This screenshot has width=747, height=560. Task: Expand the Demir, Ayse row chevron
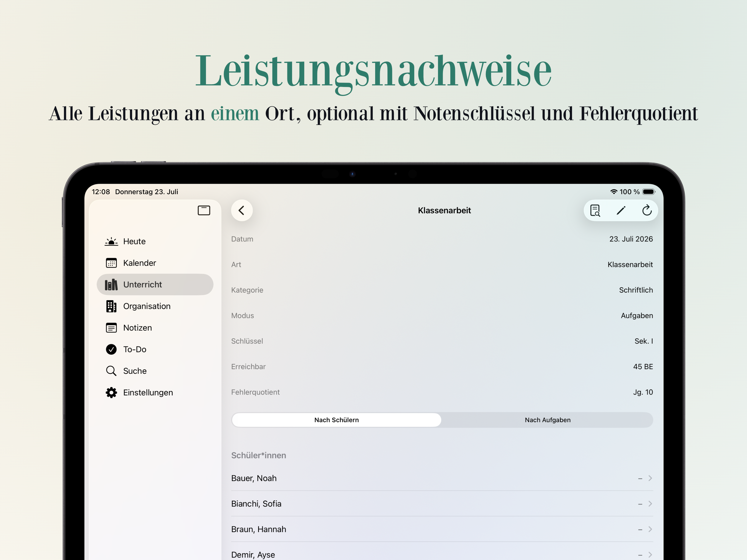650,555
